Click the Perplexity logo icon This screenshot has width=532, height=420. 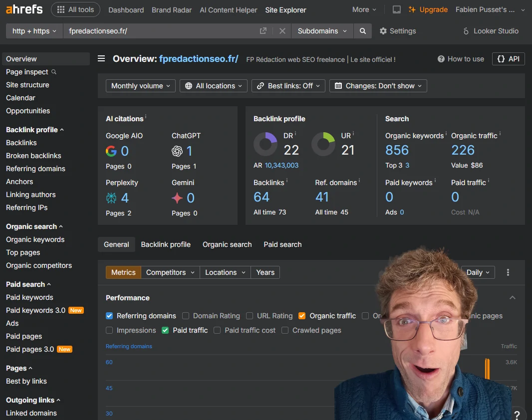[x=111, y=198]
